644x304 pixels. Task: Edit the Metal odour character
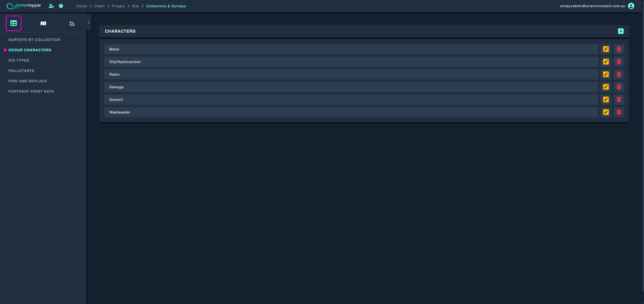(606, 49)
